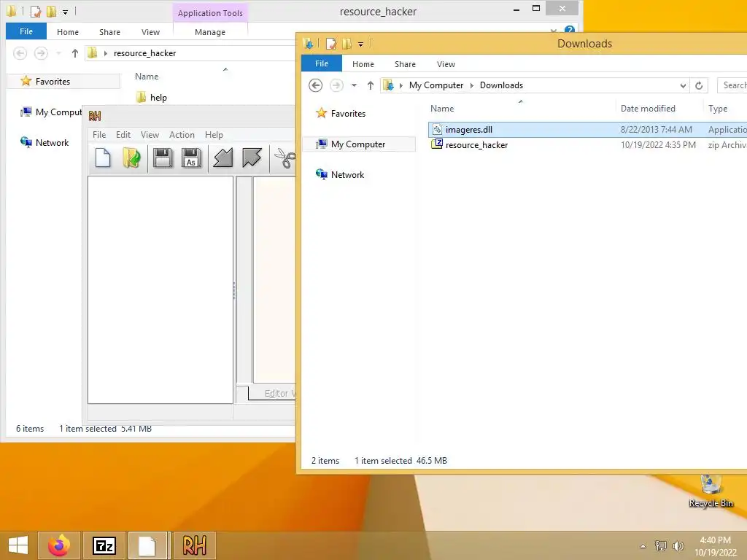Screen dimensions: 747x560
Task: Click the New blank file icon in Resource Hacker
Action: (103, 158)
